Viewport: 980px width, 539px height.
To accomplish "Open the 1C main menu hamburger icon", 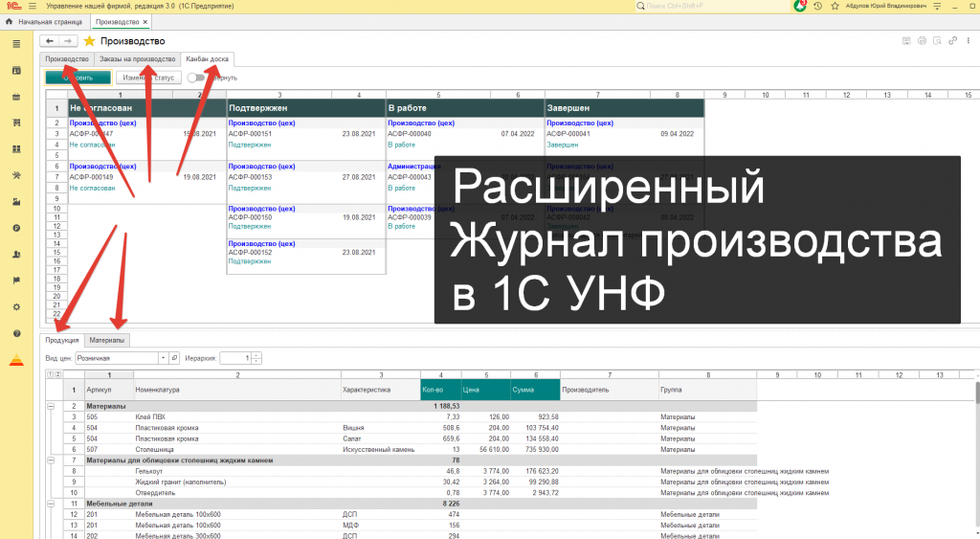I will click(x=33, y=6).
